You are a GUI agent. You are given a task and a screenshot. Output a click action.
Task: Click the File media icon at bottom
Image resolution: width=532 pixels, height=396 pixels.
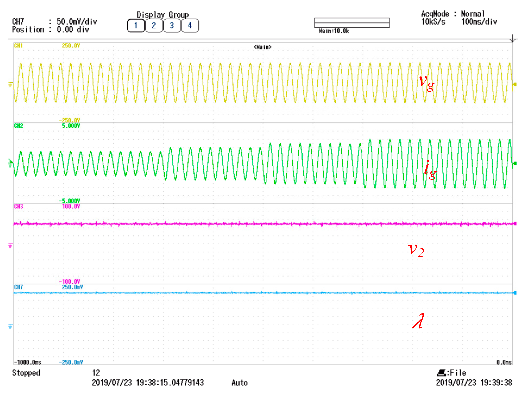[x=441, y=373]
